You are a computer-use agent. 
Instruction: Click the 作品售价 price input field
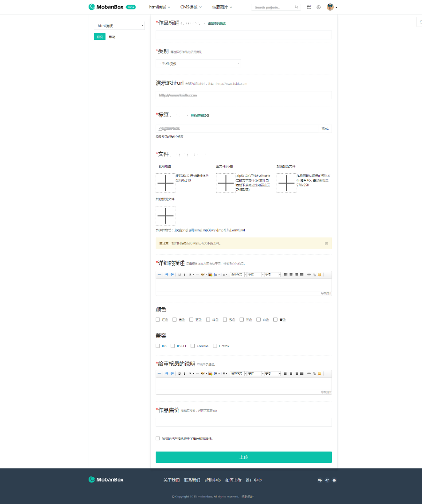[243, 422]
